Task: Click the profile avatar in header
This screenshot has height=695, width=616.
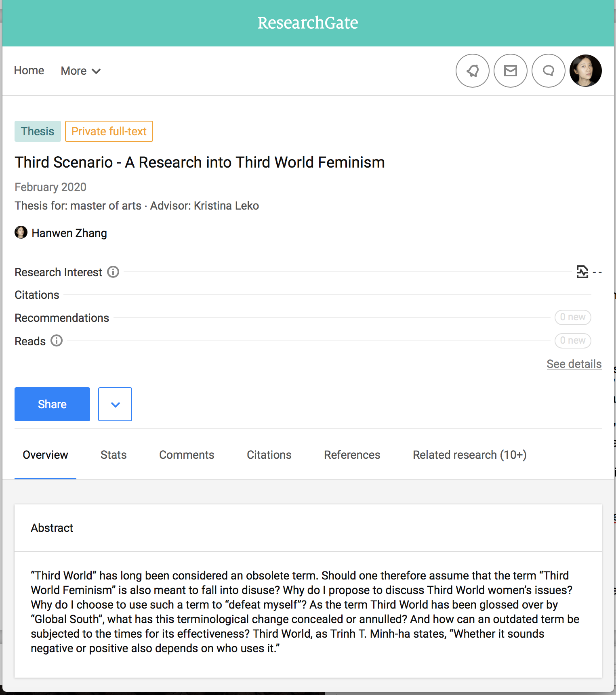Action: pyautogui.click(x=585, y=71)
